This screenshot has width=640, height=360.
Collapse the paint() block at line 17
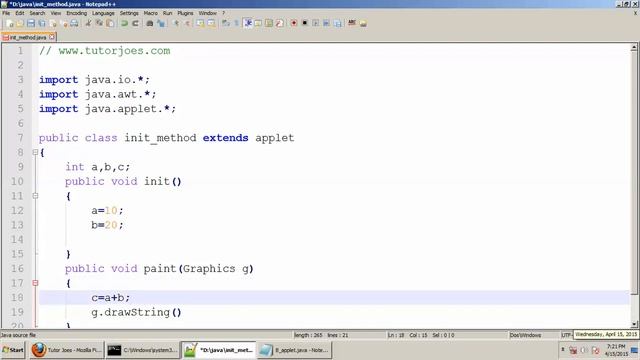pyautogui.click(x=35, y=283)
